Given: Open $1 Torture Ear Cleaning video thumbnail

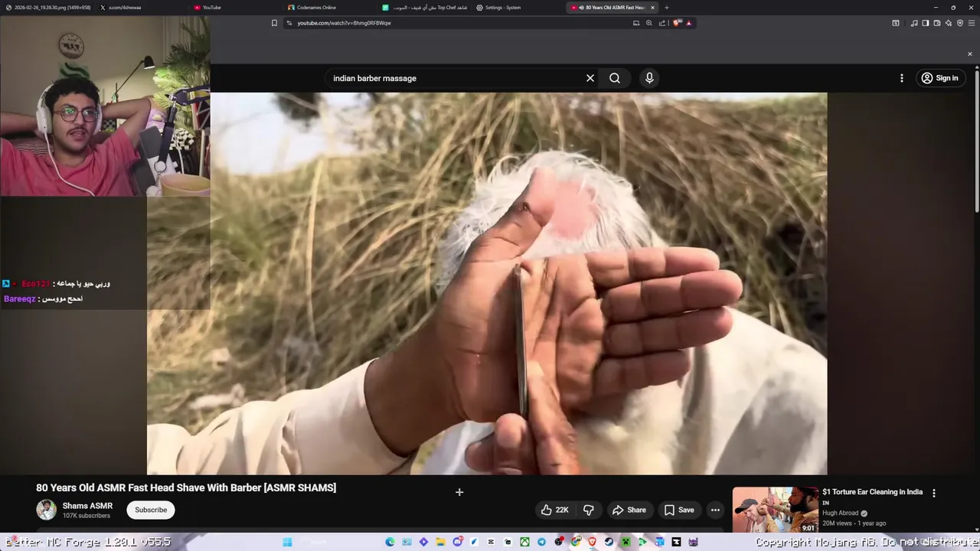Looking at the screenshot, I should click(775, 510).
